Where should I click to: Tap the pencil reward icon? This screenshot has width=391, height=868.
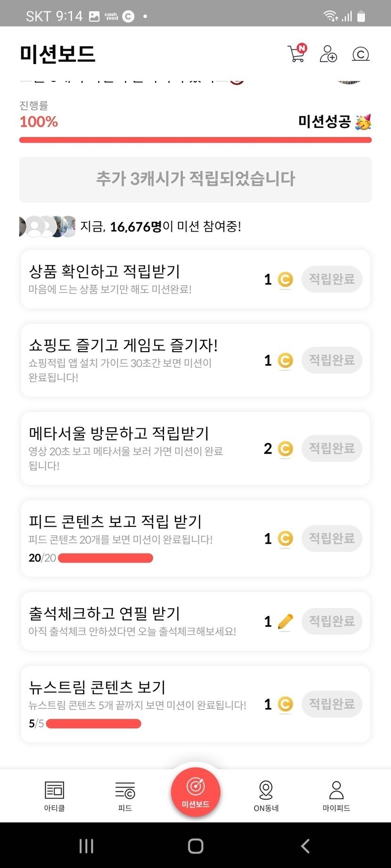click(285, 621)
